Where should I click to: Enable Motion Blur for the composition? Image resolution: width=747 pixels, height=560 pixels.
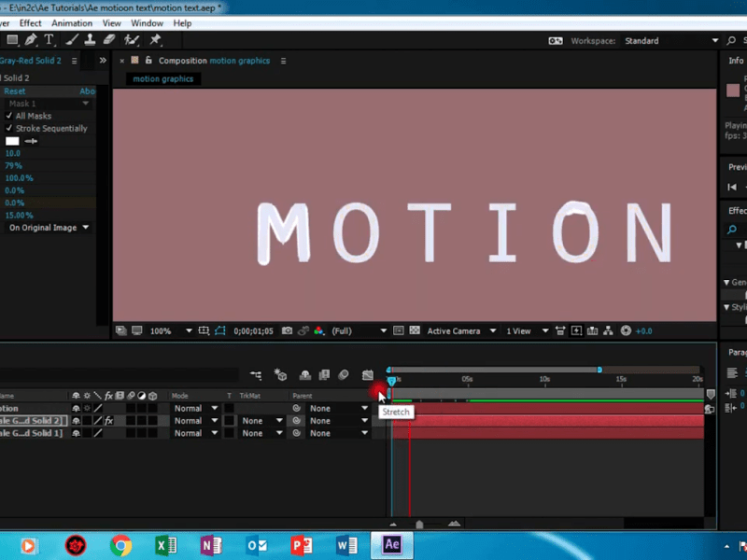[344, 374]
